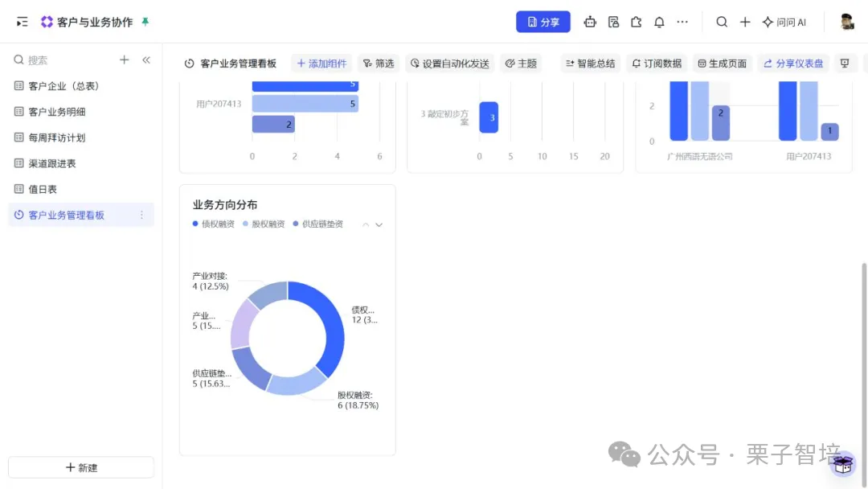
Task: Click dashboard clock icon beside toolbar title
Action: tap(190, 64)
